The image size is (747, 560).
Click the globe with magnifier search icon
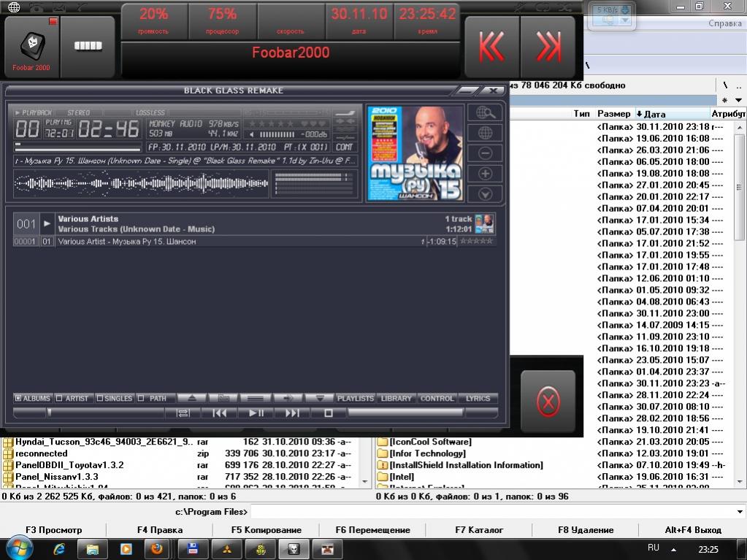coord(486,112)
